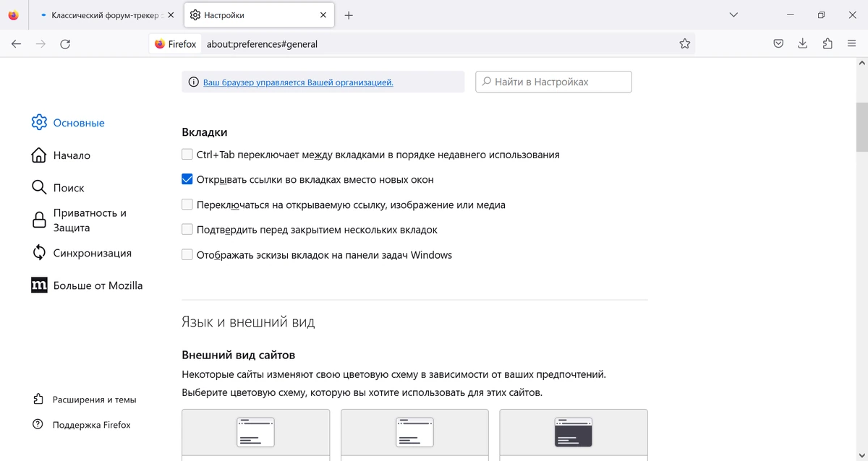
Task: Go forward with the forward arrow
Action: pos(41,44)
